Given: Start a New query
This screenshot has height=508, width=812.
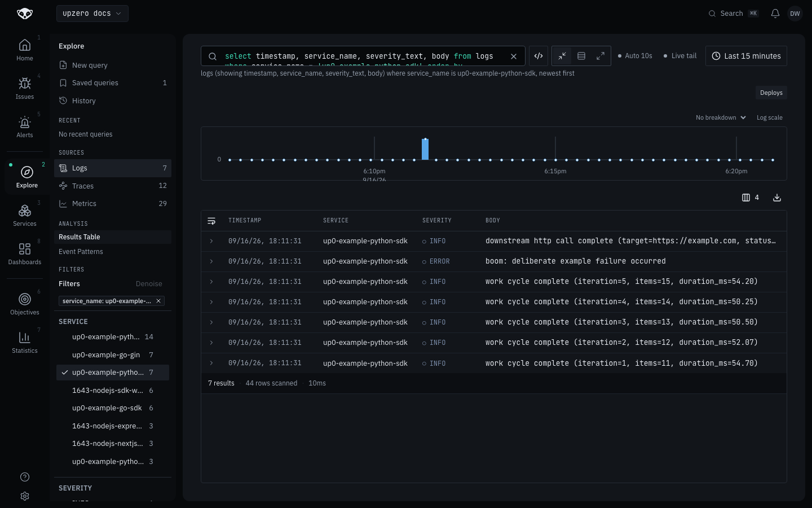Looking at the screenshot, I should point(113,65).
